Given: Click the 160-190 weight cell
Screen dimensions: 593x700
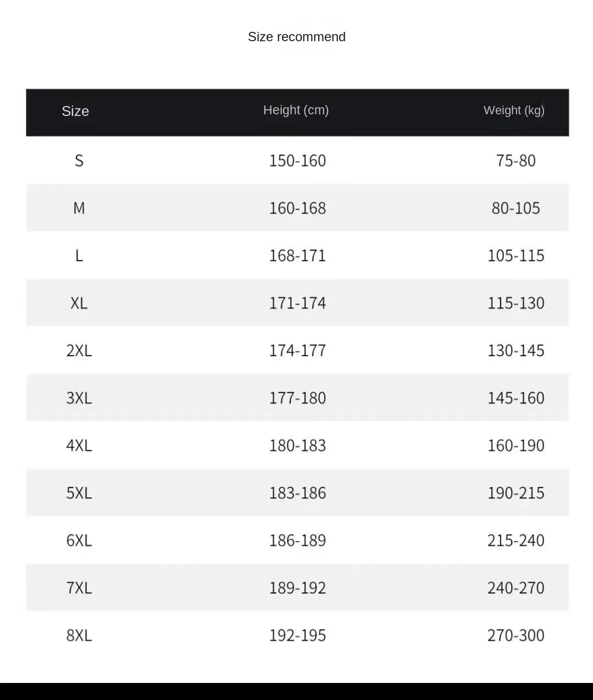Looking at the screenshot, I should click(x=516, y=445).
